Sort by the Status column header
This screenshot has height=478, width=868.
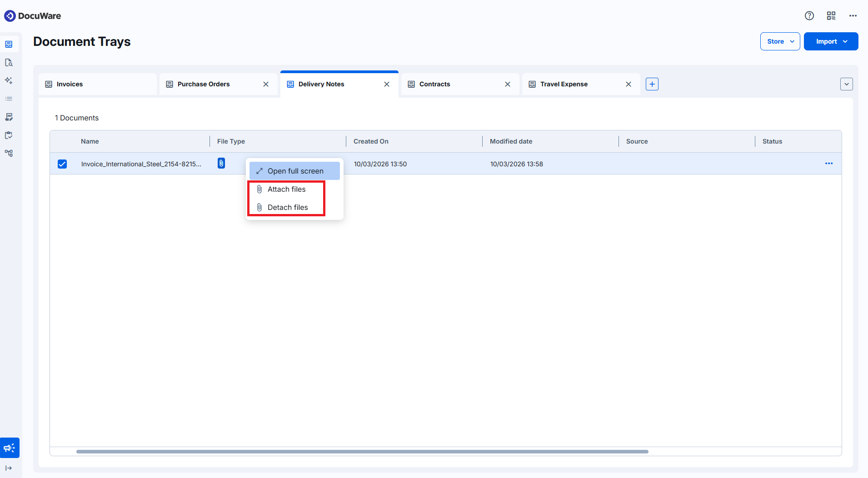(x=772, y=141)
